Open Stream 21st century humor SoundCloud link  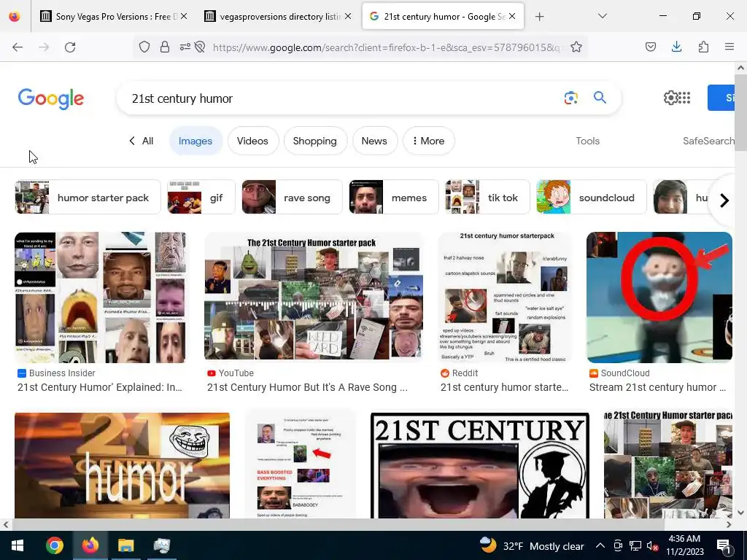pos(657,388)
